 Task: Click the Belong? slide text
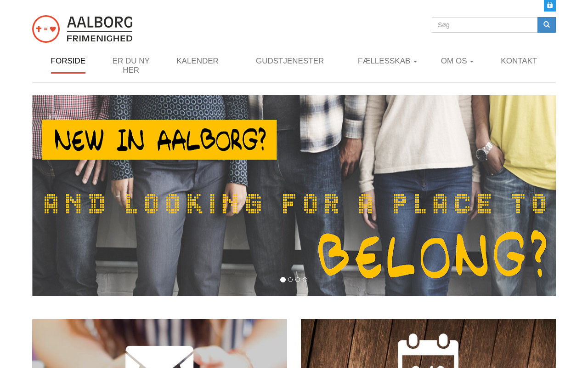[x=432, y=254]
